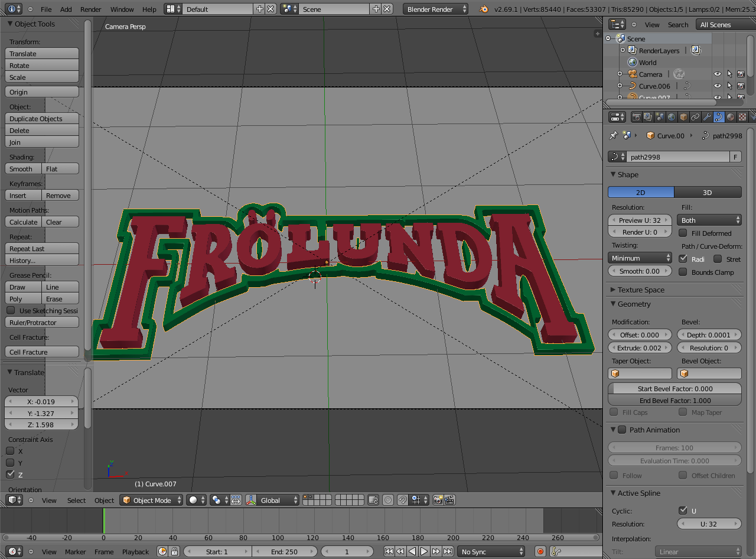Click the OpenGL render image camera icon
Screen dimensions: 756x559
(x=438, y=500)
